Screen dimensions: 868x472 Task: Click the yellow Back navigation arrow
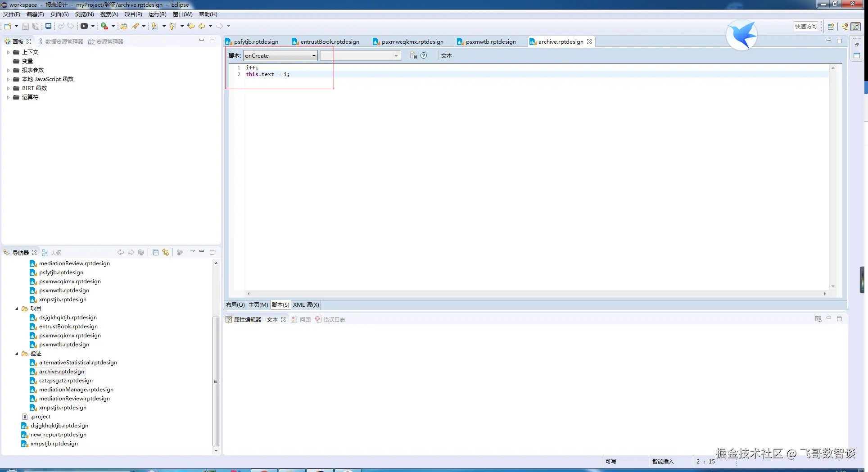pos(202,26)
